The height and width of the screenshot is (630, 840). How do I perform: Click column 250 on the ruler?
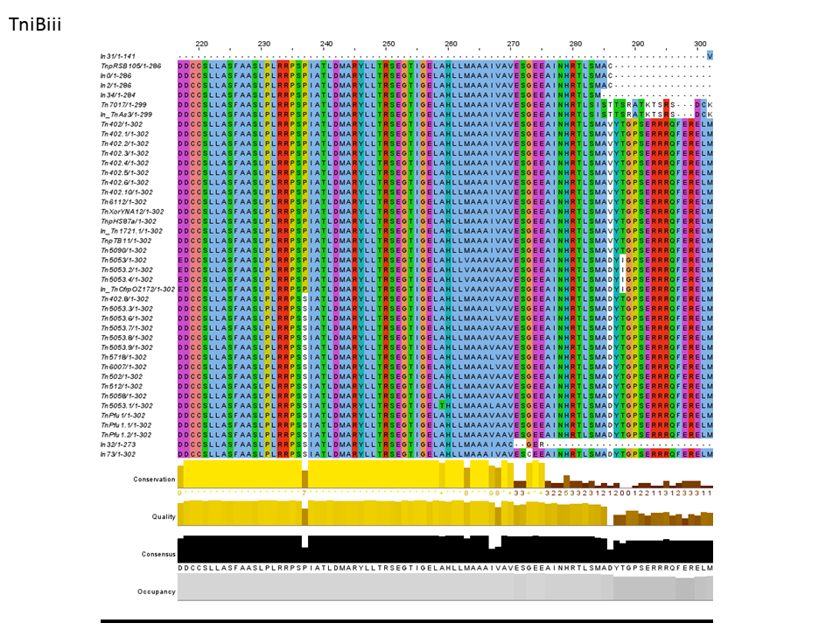pos(388,44)
